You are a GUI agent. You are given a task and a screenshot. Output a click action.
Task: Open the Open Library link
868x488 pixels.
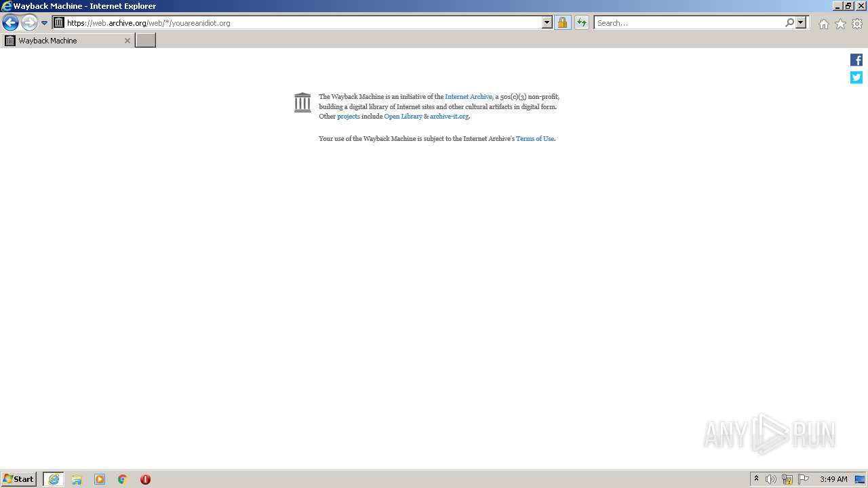(x=403, y=117)
